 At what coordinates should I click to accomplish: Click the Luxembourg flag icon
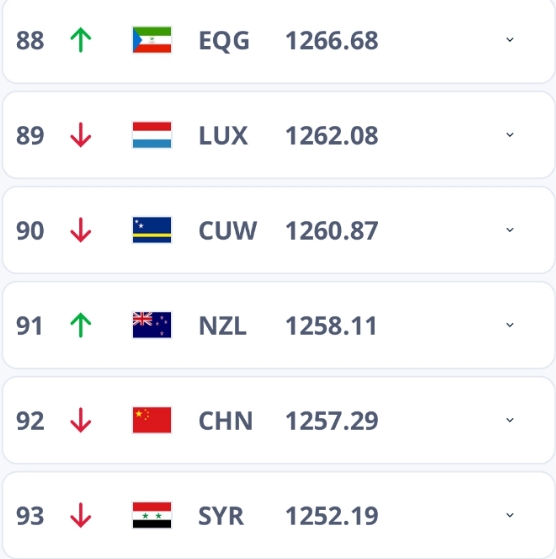pyautogui.click(x=152, y=135)
